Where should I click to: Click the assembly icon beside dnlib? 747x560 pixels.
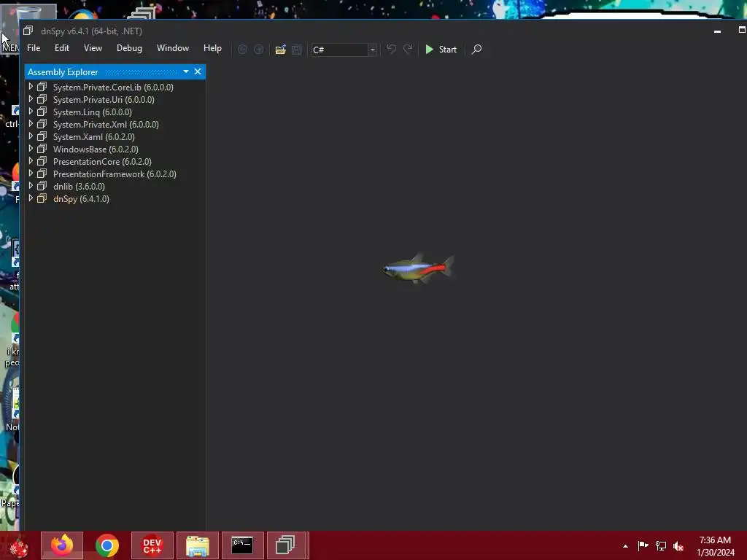tap(42, 186)
